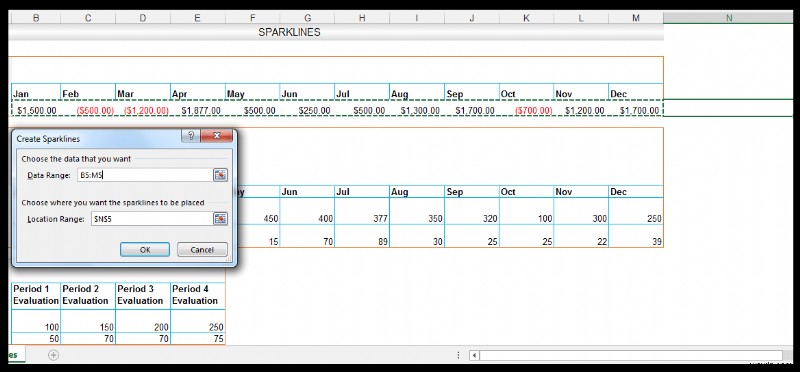Close the Create Sparklines dialog
The width and height of the screenshot is (800, 372).
216,136
